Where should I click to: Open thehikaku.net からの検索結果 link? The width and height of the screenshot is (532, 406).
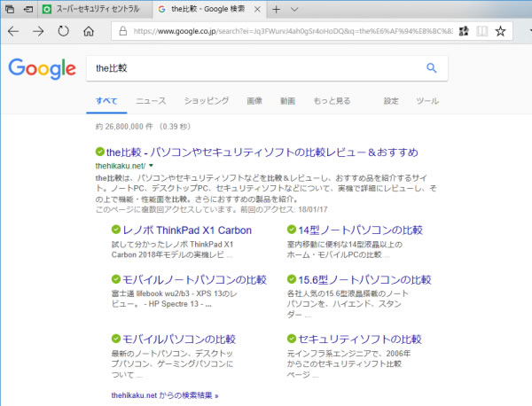[165, 395]
